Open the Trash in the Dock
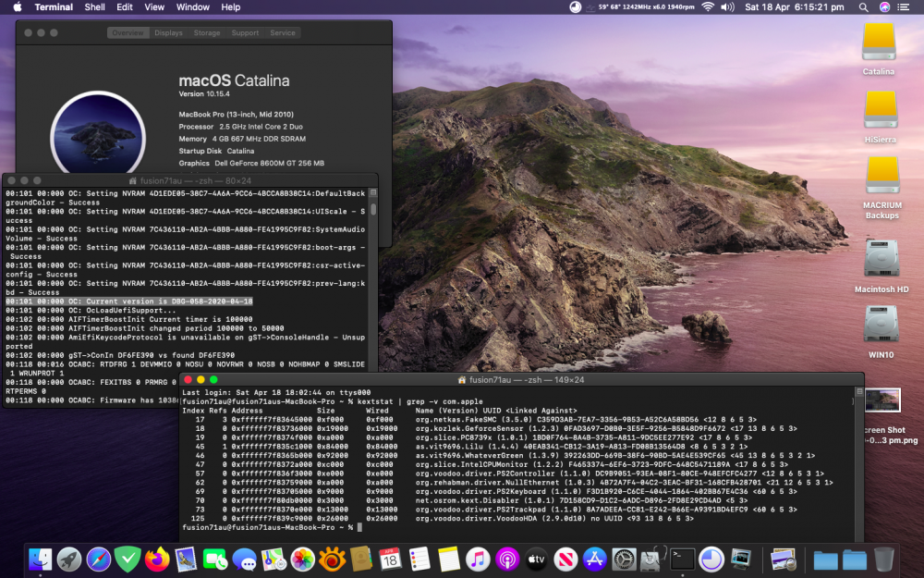Viewport: 924px width, 578px height. (x=883, y=560)
